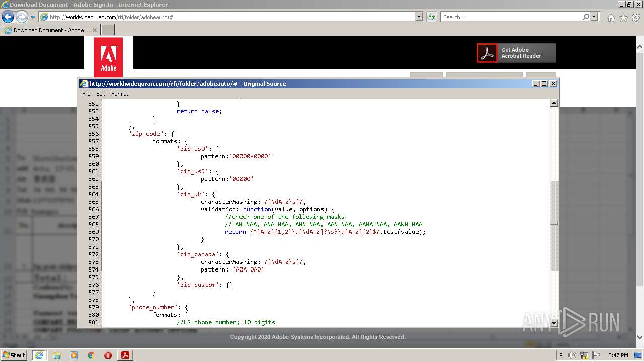Screen dimensions: 644x362
Task: Click the search magnifier icon
Action: click(586, 17)
